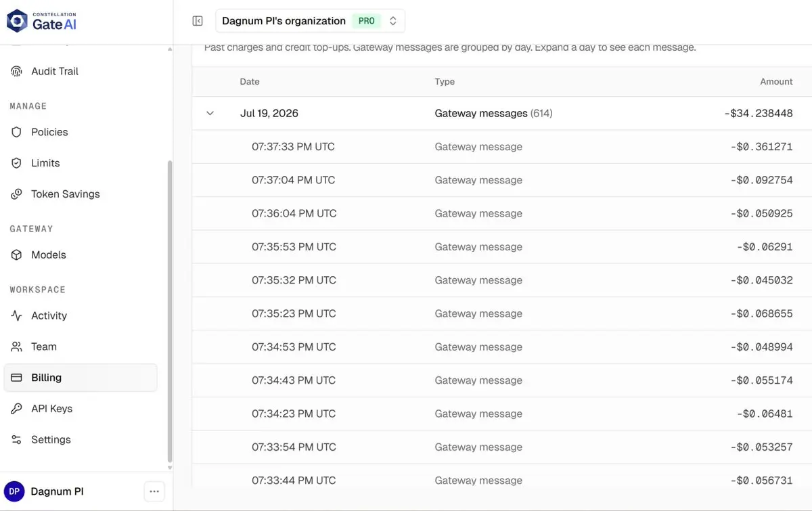This screenshot has width=812, height=511.
Task: Click the Amount column header
Action: (776, 82)
